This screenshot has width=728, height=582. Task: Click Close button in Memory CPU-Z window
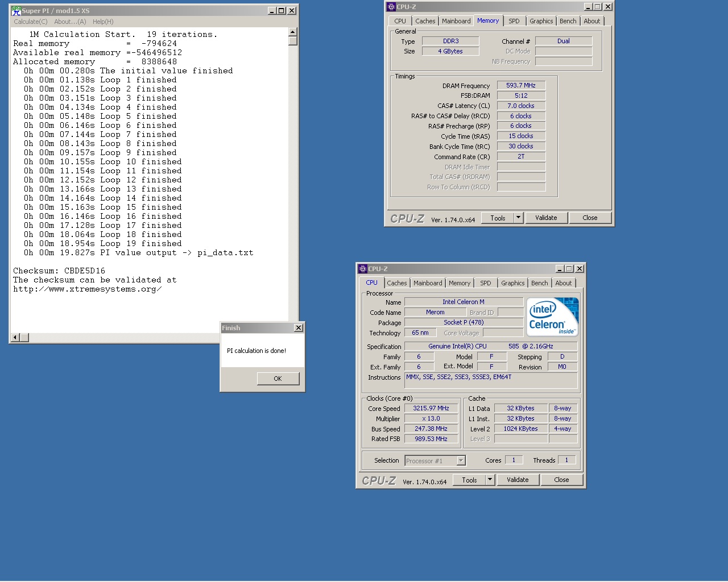tap(590, 218)
